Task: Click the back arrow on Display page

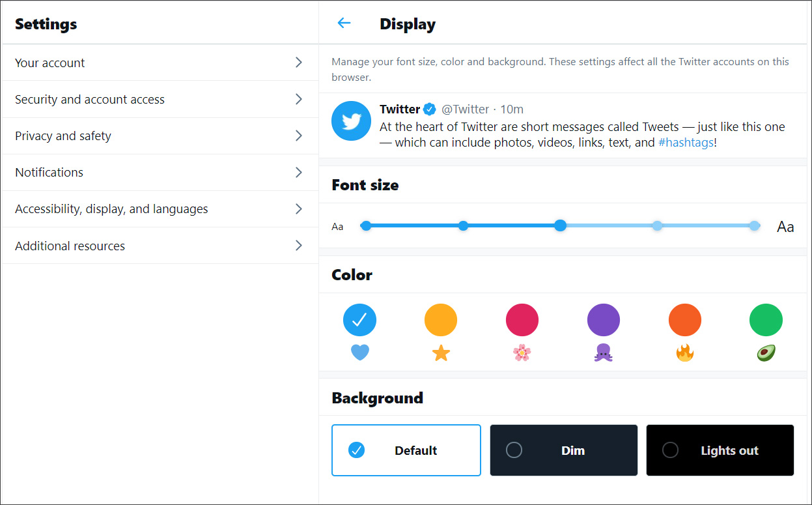Action: point(343,23)
